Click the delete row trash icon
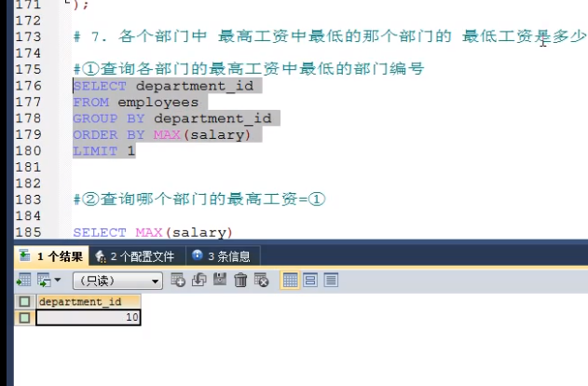This screenshot has height=386, width=588. click(240, 280)
